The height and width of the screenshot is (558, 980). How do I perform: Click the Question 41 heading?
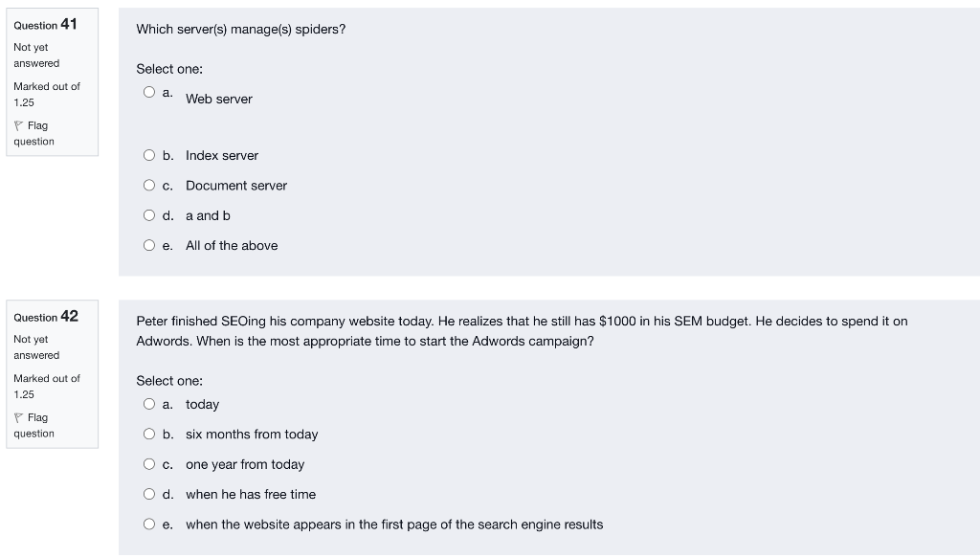[46, 25]
